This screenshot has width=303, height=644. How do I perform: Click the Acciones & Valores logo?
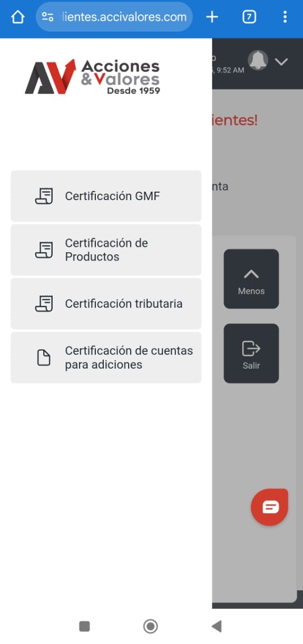pyautogui.click(x=92, y=77)
